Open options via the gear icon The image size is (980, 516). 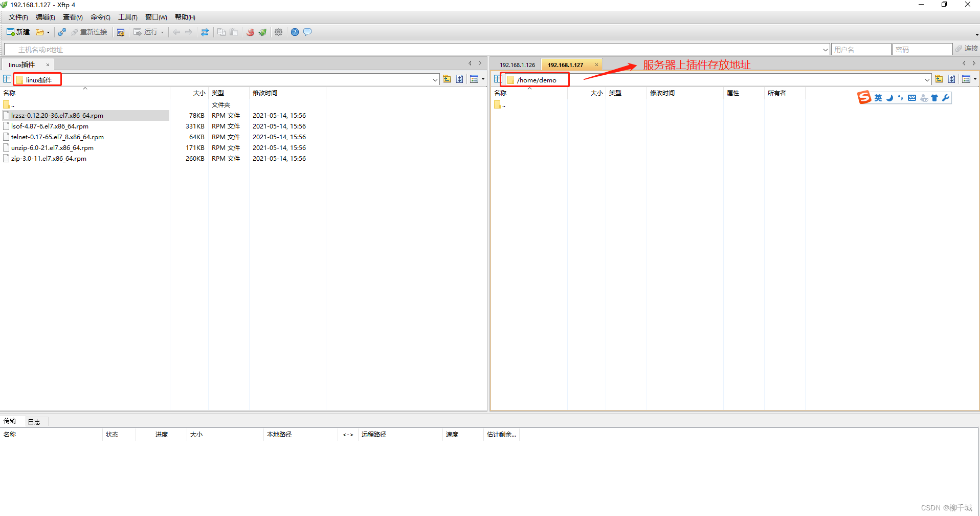pyautogui.click(x=278, y=32)
